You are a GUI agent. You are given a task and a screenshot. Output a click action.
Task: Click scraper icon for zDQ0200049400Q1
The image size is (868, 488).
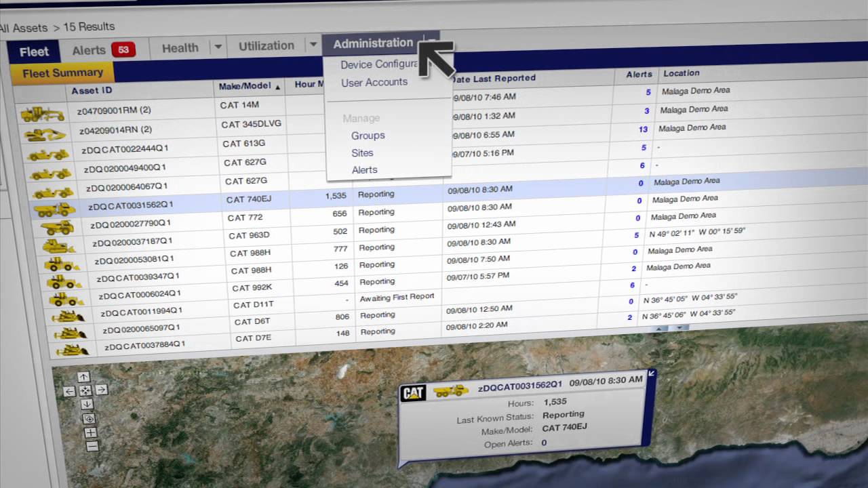[x=50, y=174]
